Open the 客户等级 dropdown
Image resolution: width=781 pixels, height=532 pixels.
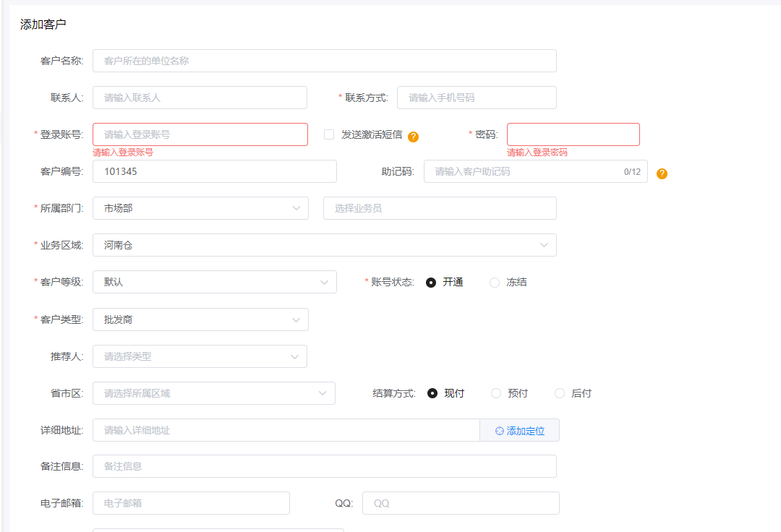[x=214, y=282]
